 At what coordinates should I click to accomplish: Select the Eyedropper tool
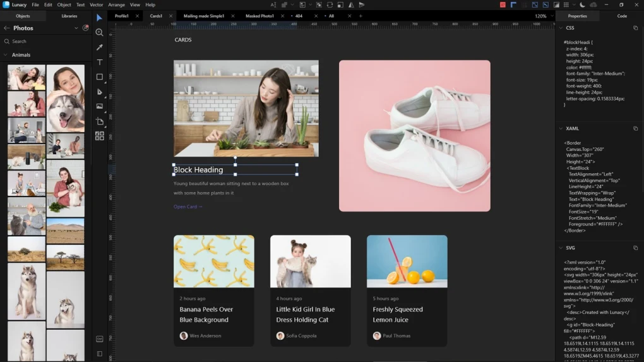[99, 47]
